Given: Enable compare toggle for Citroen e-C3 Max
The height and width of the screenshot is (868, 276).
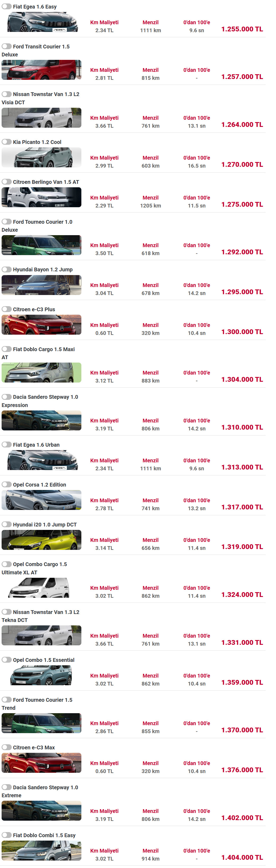Looking at the screenshot, I should click(x=6, y=747).
